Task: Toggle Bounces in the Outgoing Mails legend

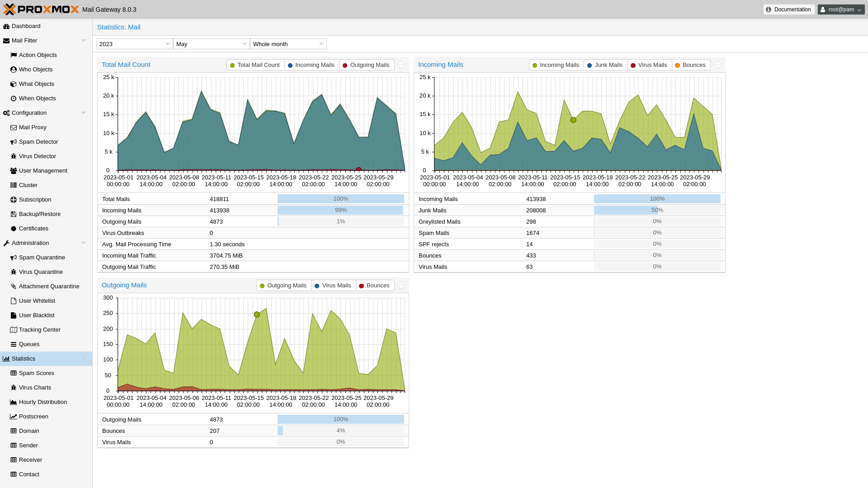Action: 375,285
